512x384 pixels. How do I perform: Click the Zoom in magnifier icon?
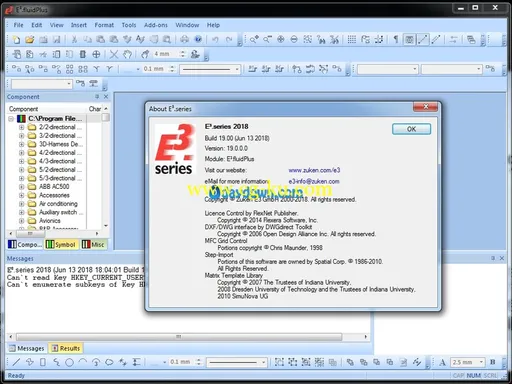[254, 40]
